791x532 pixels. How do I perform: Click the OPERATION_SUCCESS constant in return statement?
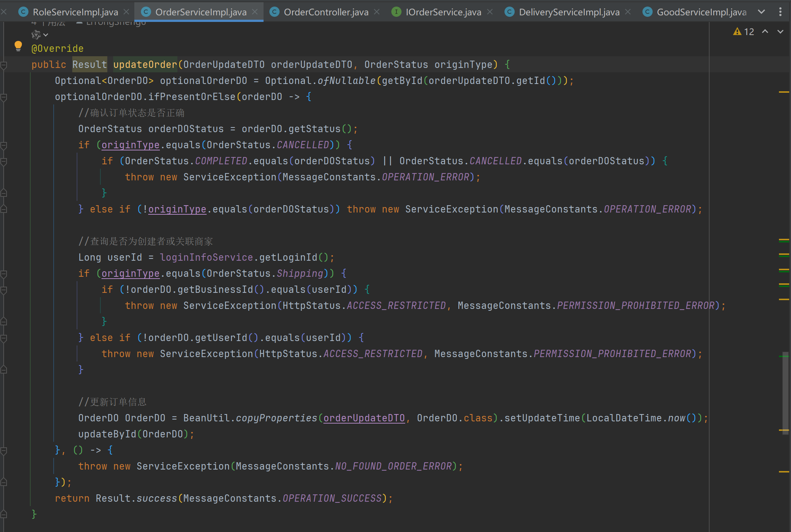pos(332,498)
